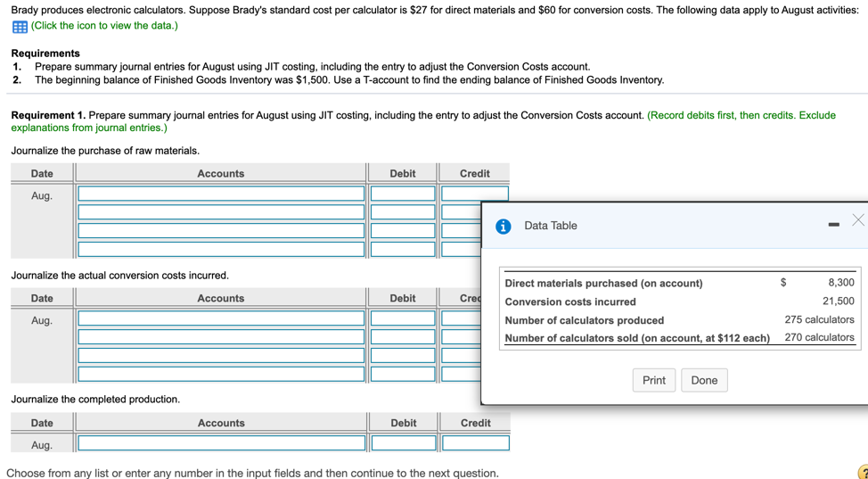The width and height of the screenshot is (868, 479).
Task: Select third Accounts field under raw materials purchase
Action: click(x=221, y=231)
